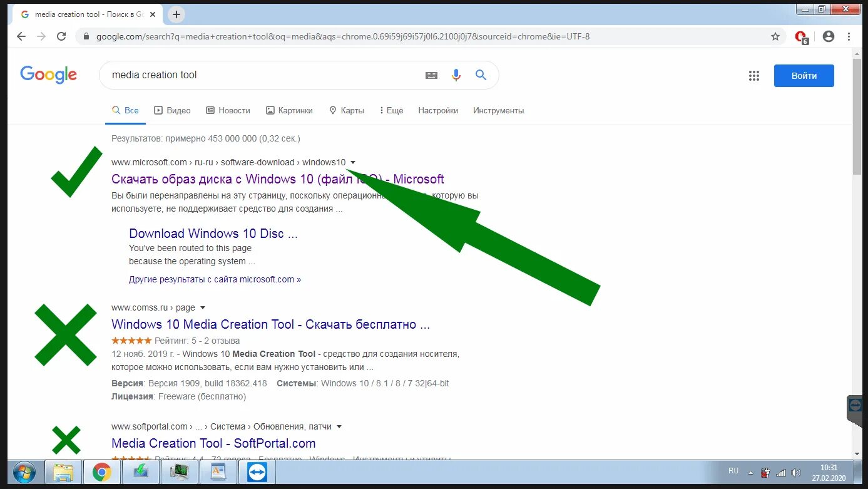The width and height of the screenshot is (868, 489).
Task: Click the RU language indicator
Action: [733, 471]
